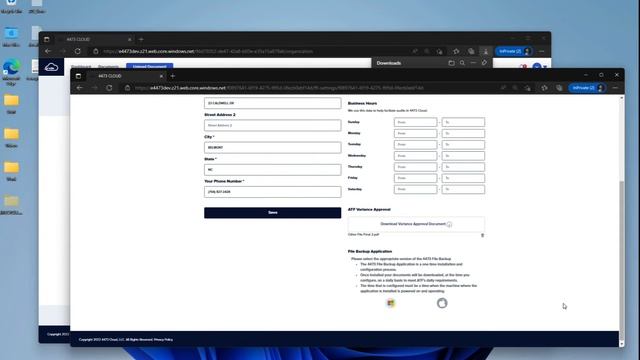640x360 pixels.
Task: Set Monday closing To time
Action: (463, 133)
